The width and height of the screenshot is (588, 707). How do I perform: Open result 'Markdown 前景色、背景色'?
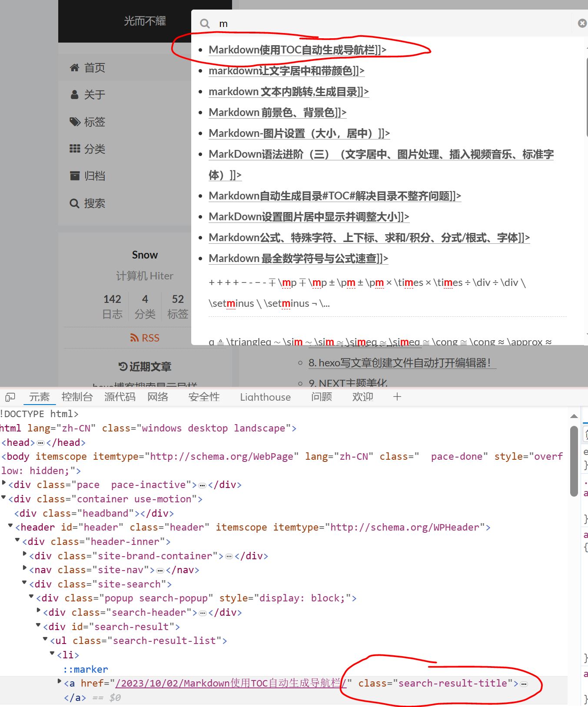pos(277,113)
